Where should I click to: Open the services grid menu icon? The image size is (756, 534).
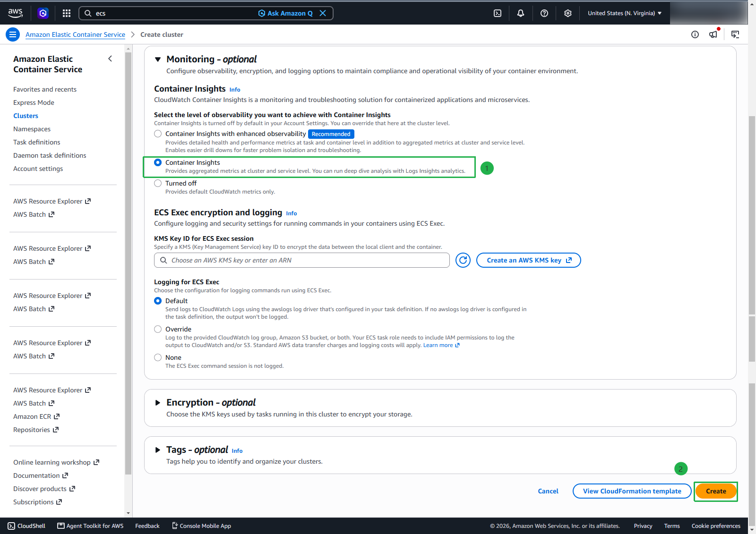pyautogui.click(x=67, y=13)
